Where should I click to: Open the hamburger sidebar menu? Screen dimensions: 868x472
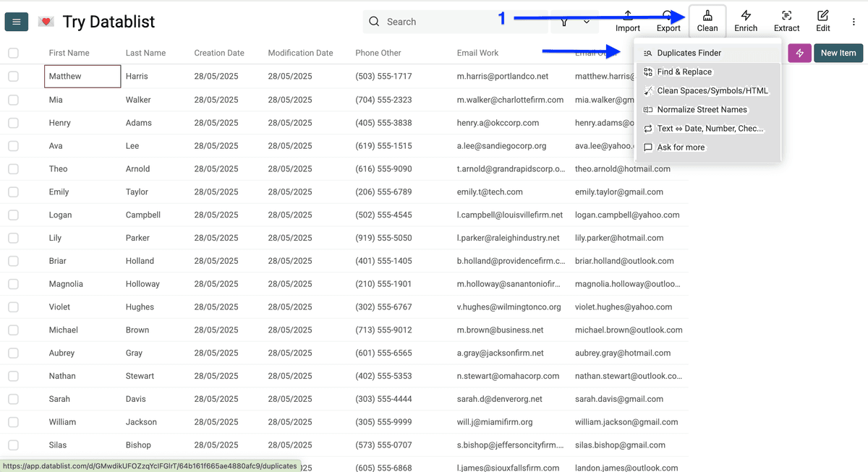point(17,22)
